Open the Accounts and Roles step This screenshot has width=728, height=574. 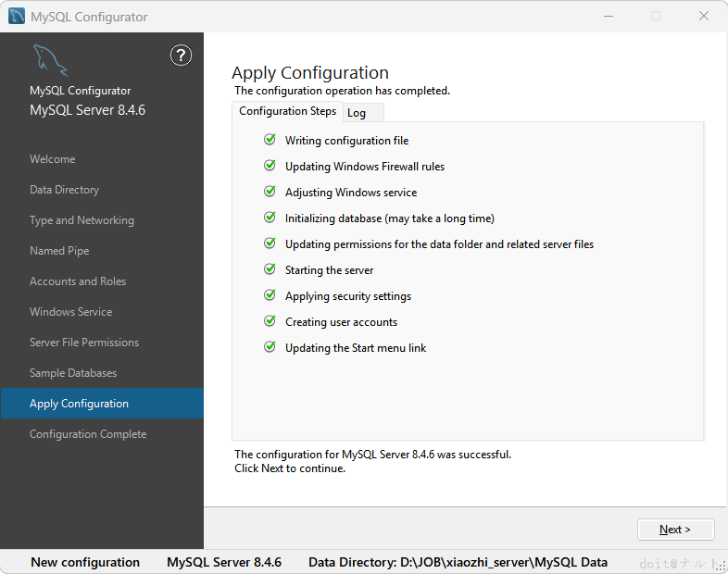[x=78, y=281]
